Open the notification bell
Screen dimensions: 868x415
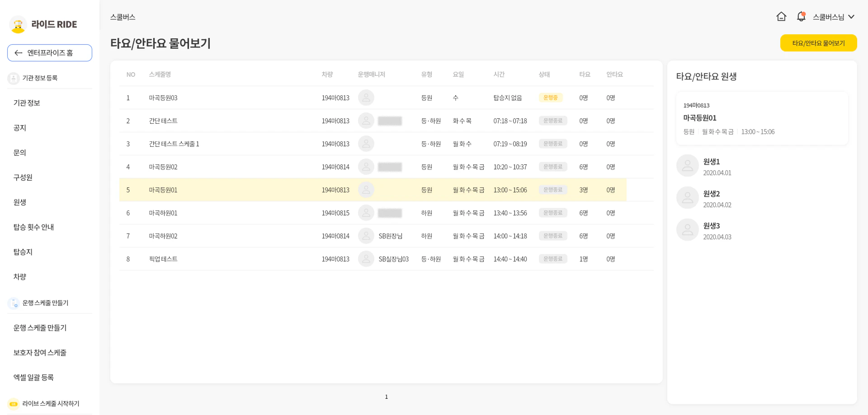tap(801, 17)
